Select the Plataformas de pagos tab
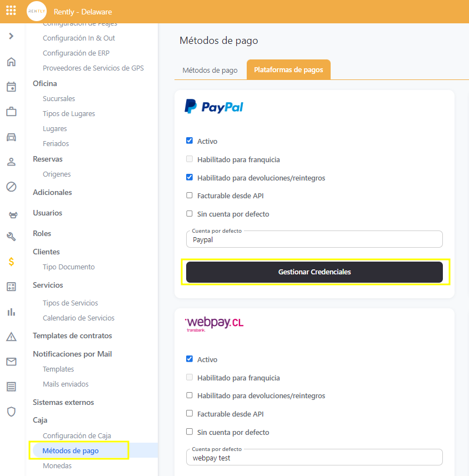The image size is (469, 476). (288, 70)
